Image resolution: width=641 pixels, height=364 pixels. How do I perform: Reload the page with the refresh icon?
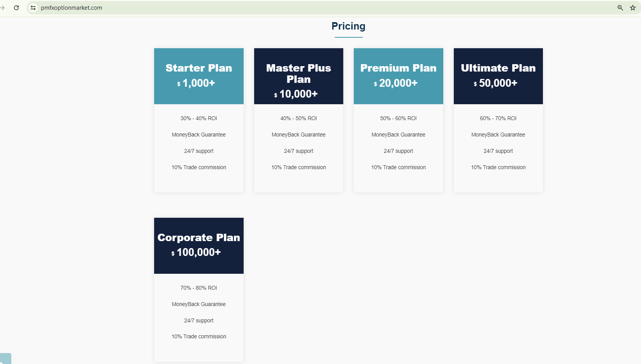click(16, 8)
